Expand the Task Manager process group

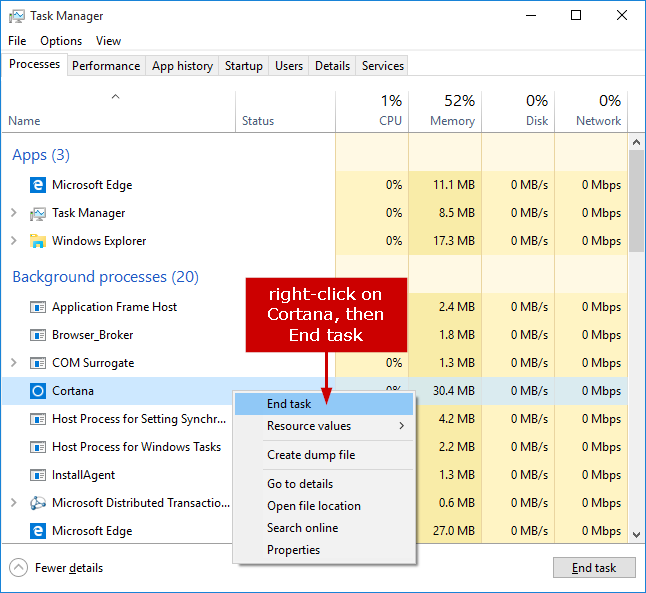coord(13,213)
